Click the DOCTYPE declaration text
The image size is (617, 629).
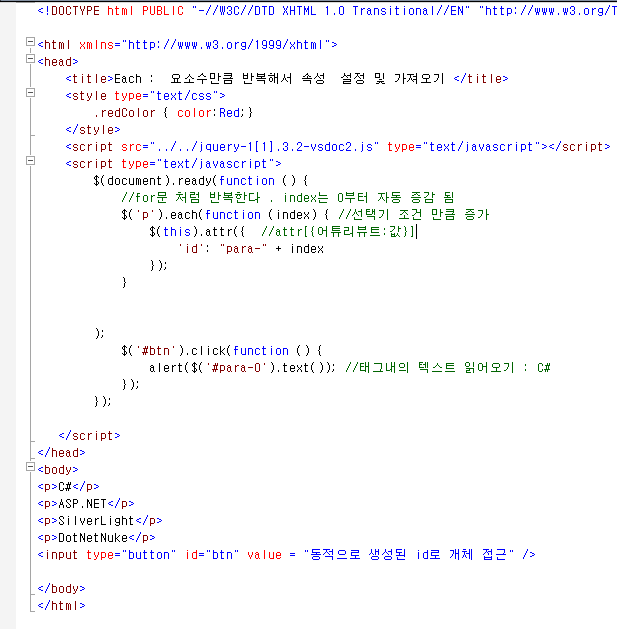(327, 11)
